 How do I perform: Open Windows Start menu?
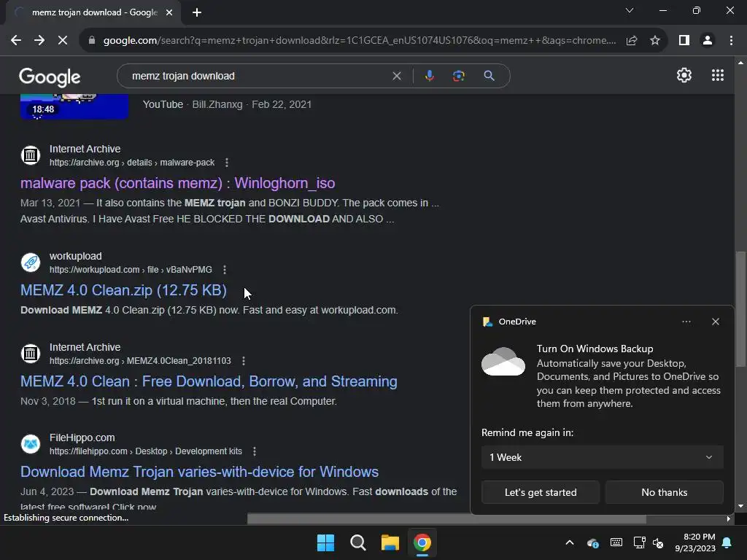click(326, 542)
